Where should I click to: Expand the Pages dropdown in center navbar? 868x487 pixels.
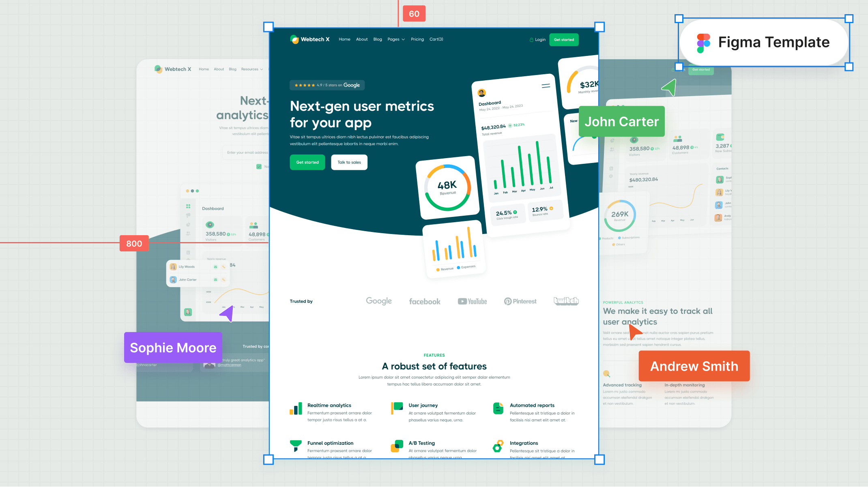click(396, 39)
